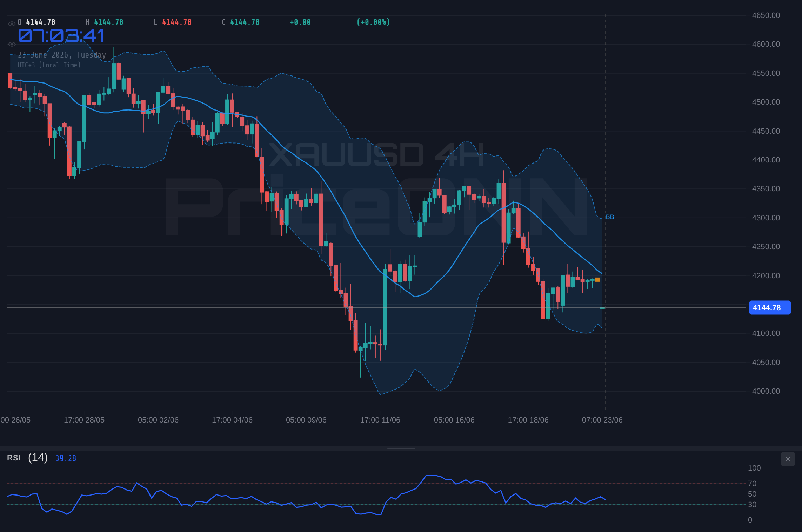Click the 4600.00 price axis label

pyautogui.click(x=766, y=44)
